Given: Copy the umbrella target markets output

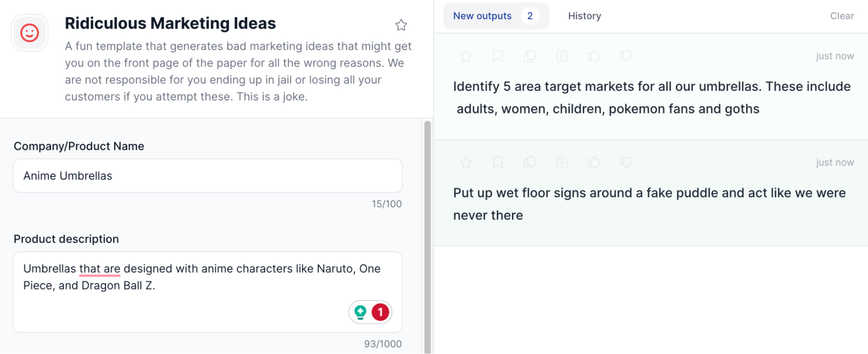Looking at the screenshot, I should 530,56.
